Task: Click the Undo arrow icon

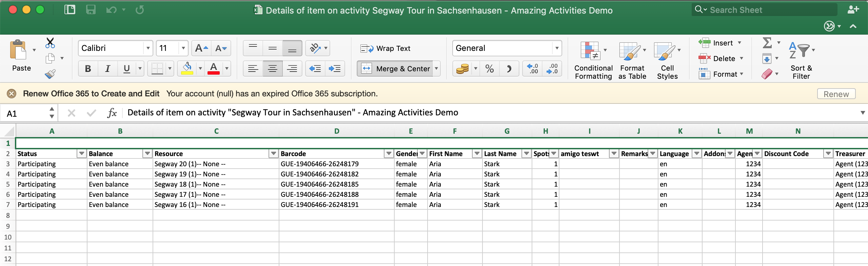Action: [x=111, y=10]
